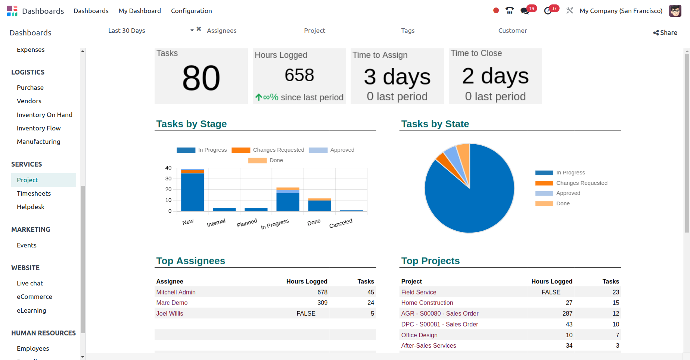Screen dimensions: 690x360
Task: Toggle In Progress legend in Tasks by State
Action: tap(560, 173)
